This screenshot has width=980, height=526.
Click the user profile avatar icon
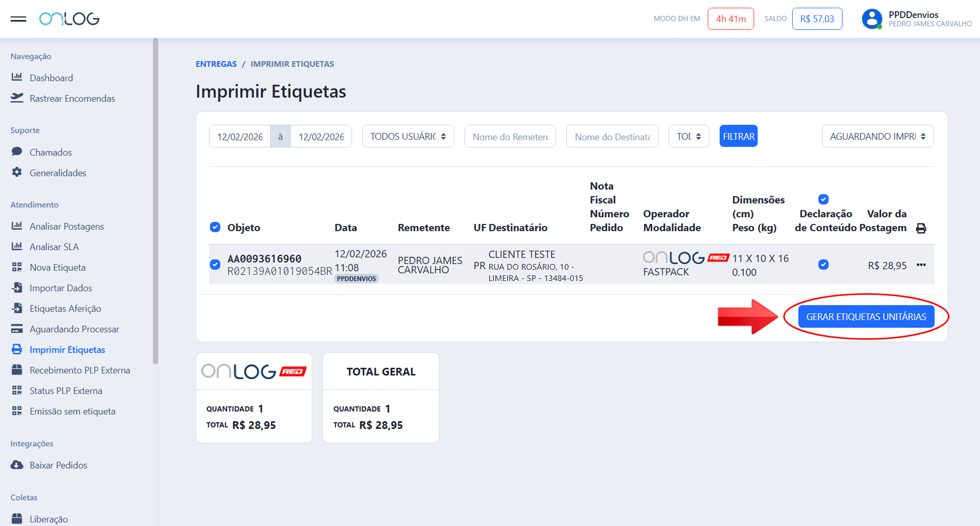(x=871, y=19)
